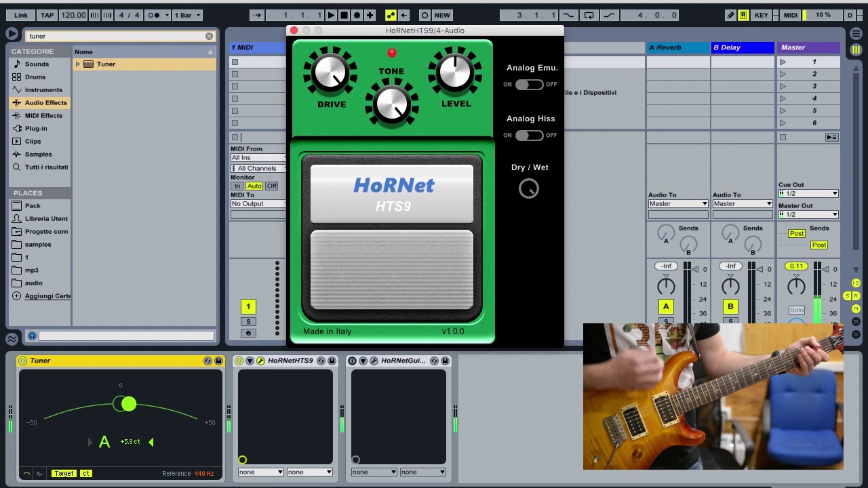Viewport: 868px width, 488px height.
Task: Adjust the LEVEL knob on HTS9
Action: coord(456,73)
